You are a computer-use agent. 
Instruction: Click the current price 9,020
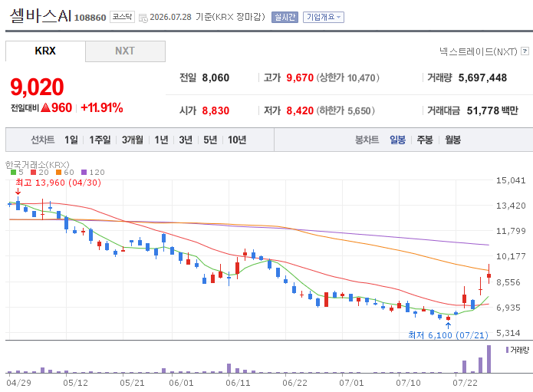coord(37,87)
